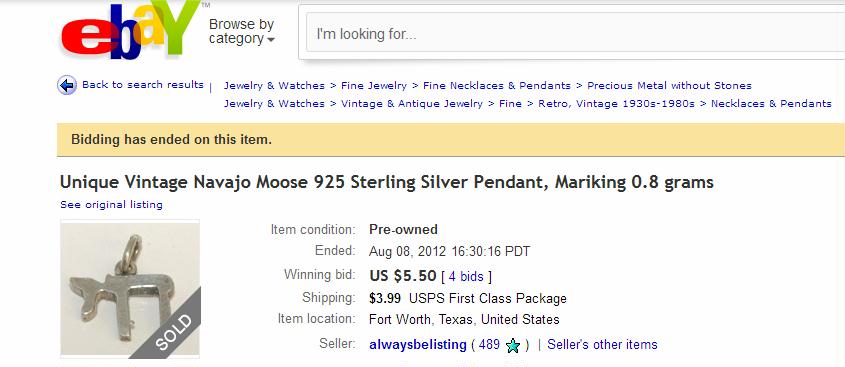This screenshot has width=845, height=367.
Task: View the sold pendant photo thumbnail
Action: coord(130,288)
